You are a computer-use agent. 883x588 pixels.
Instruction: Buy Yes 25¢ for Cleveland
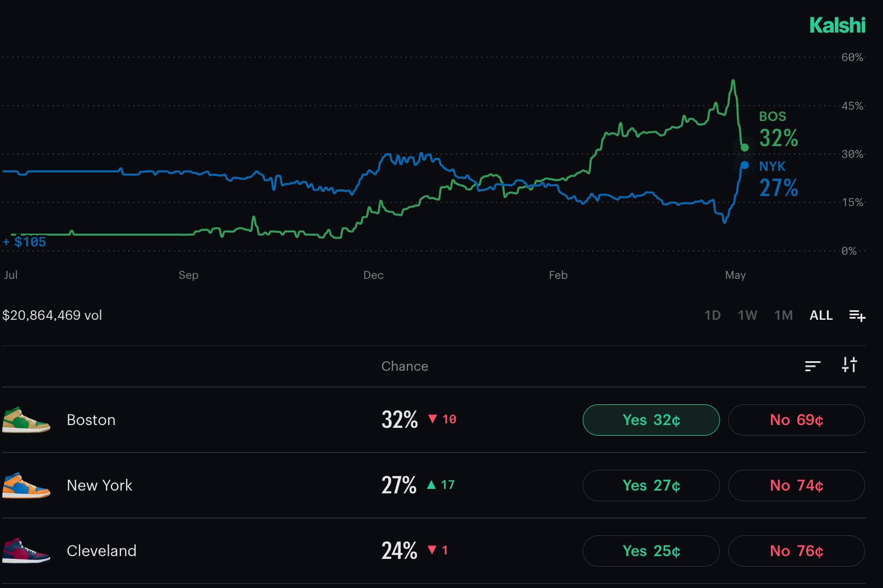(651, 551)
